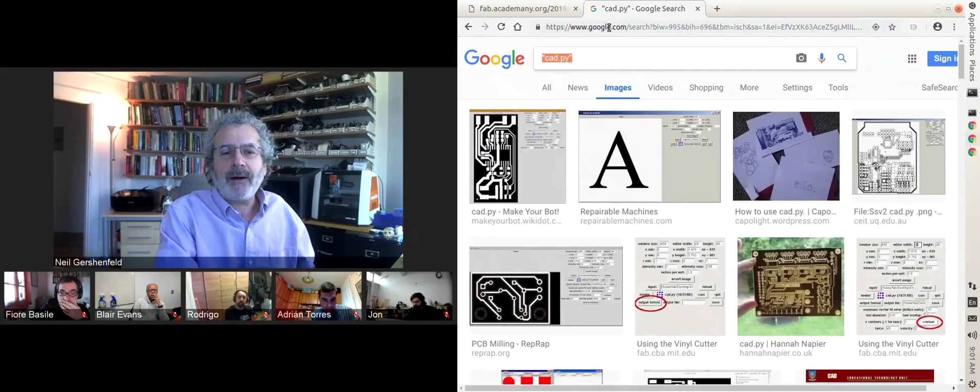Open the Applications menu in the system panel

(972, 34)
